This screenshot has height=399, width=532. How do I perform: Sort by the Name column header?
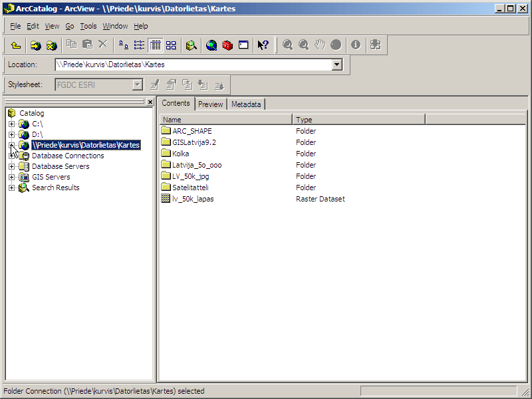pyautogui.click(x=225, y=120)
